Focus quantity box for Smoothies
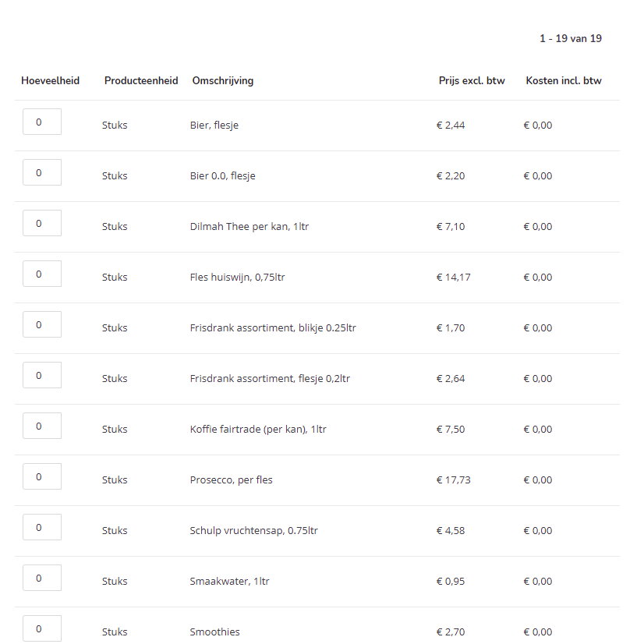The image size is (644, 644). 42,628
